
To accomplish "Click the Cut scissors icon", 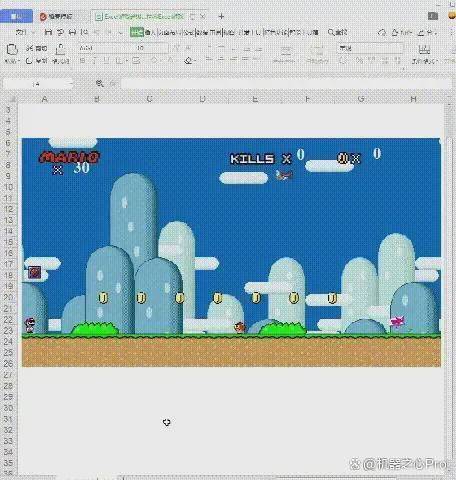I will 29,48.
